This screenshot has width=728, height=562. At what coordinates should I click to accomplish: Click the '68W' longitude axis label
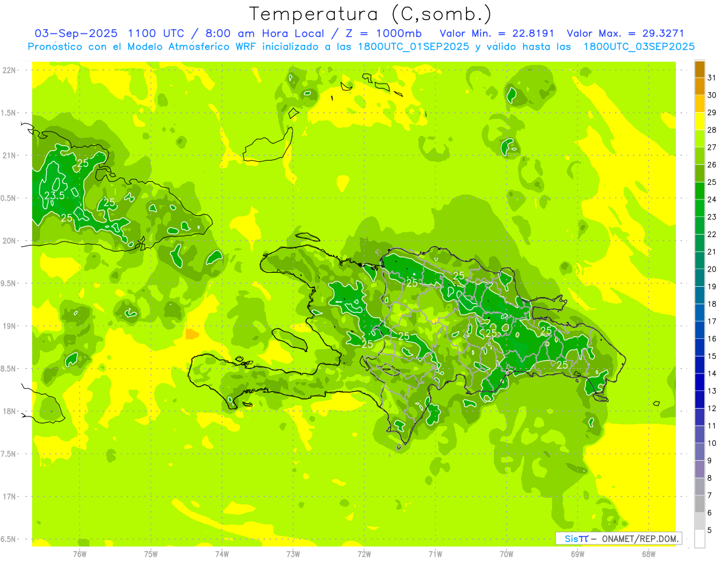(x=648, y=554)
